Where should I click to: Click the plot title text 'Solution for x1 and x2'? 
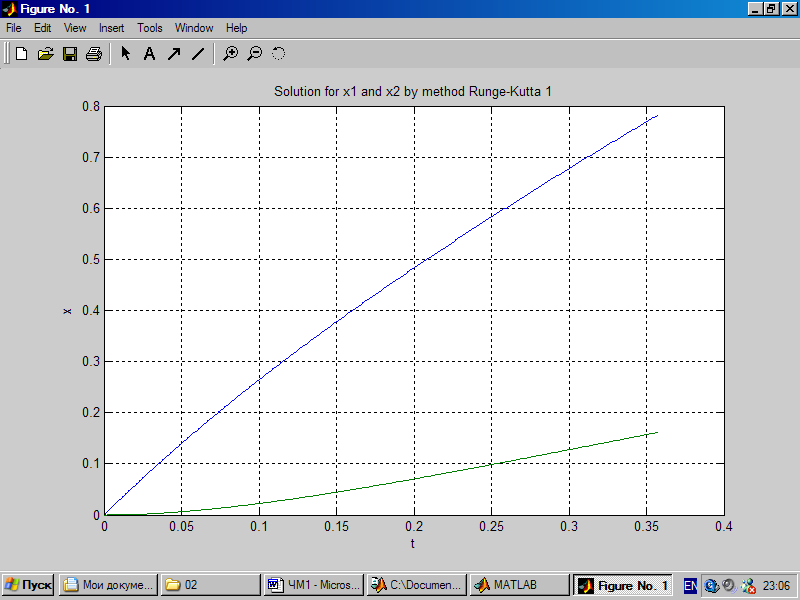(x=337, y=91)
